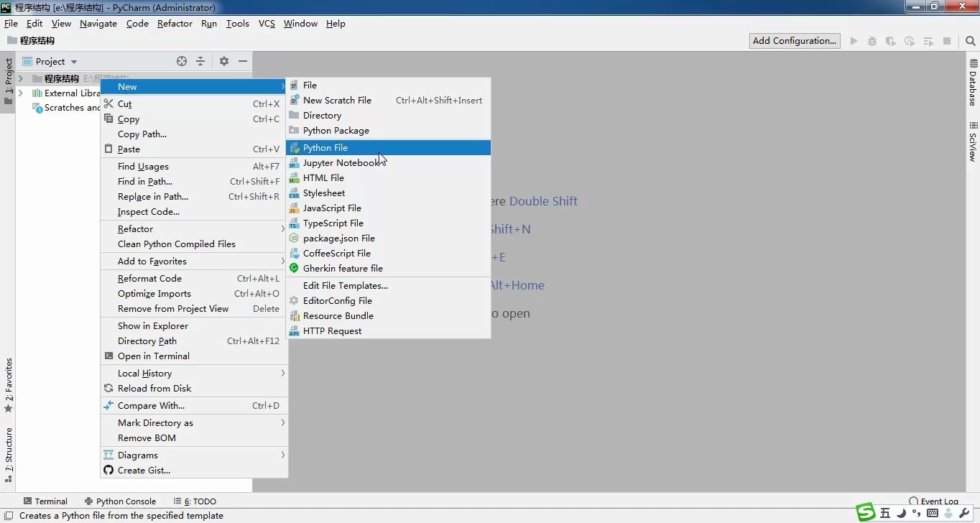Click the Create Gist GitHub icon
This screenshot has width=980, height=523.
[108, 470]
